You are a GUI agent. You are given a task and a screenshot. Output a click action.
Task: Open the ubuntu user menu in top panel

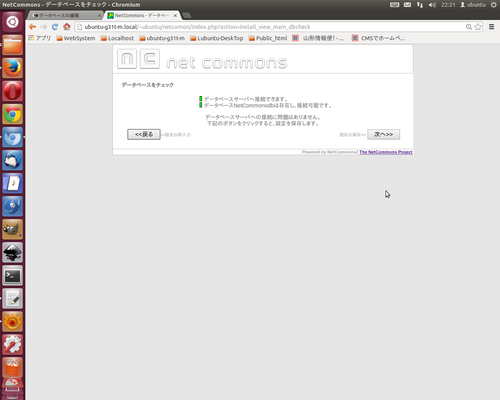pyautogui.click(x=473, y=5)
